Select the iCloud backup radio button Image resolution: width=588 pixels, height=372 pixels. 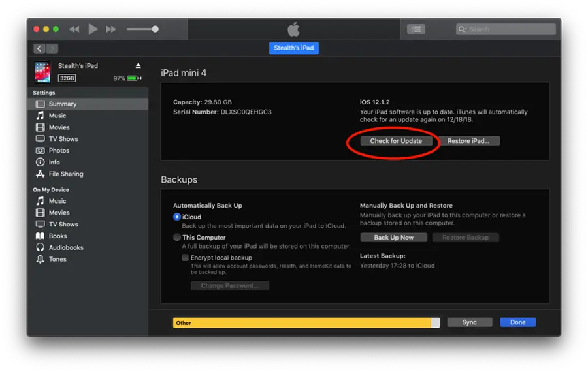(x=177, y=217)
